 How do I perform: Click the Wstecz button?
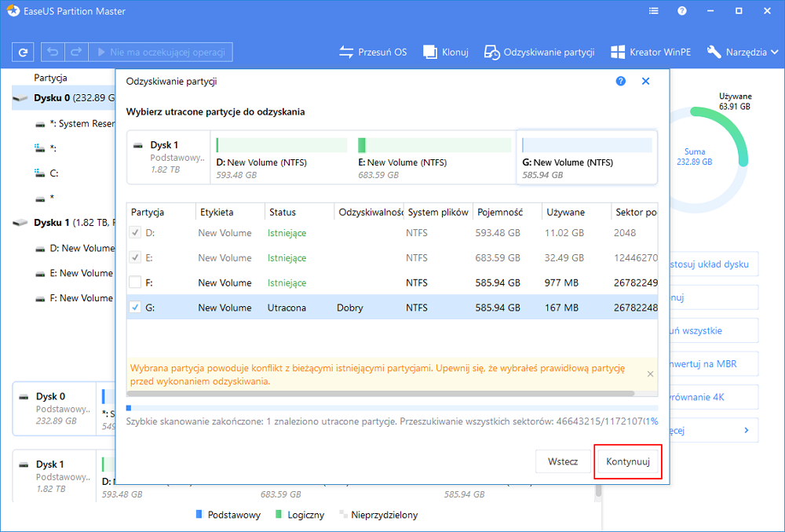563,461
